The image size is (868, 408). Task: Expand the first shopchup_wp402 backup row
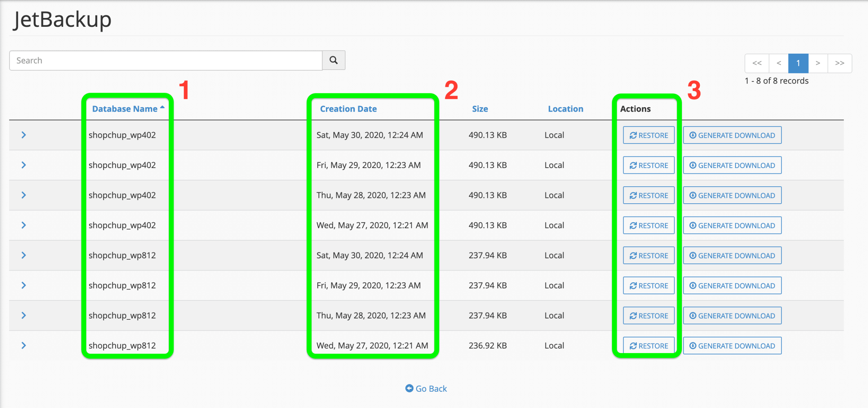tap(24, 135)
